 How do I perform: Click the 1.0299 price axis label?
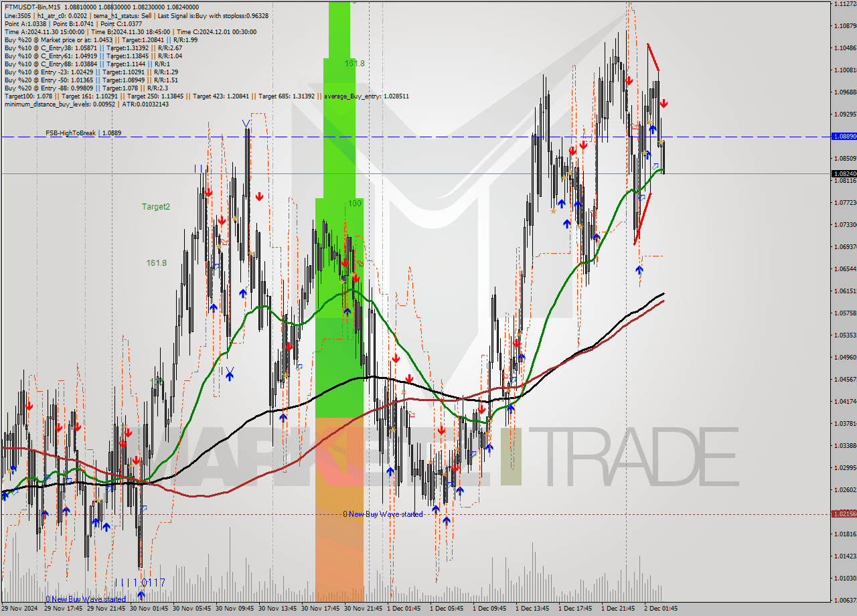click(845, 467)
